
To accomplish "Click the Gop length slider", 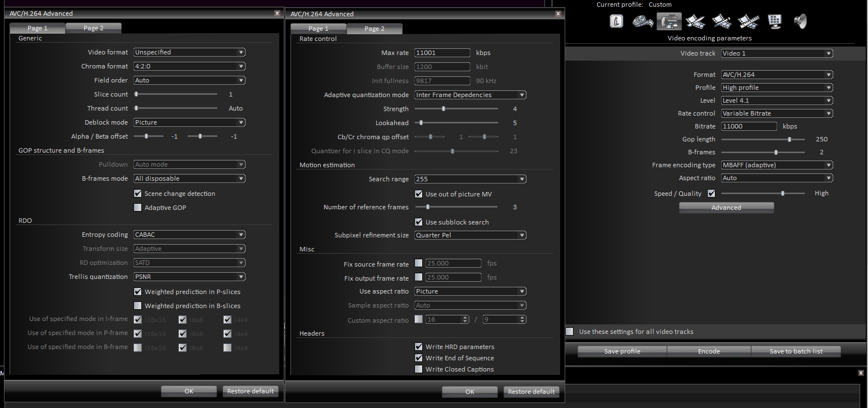I will coord(763,139).
